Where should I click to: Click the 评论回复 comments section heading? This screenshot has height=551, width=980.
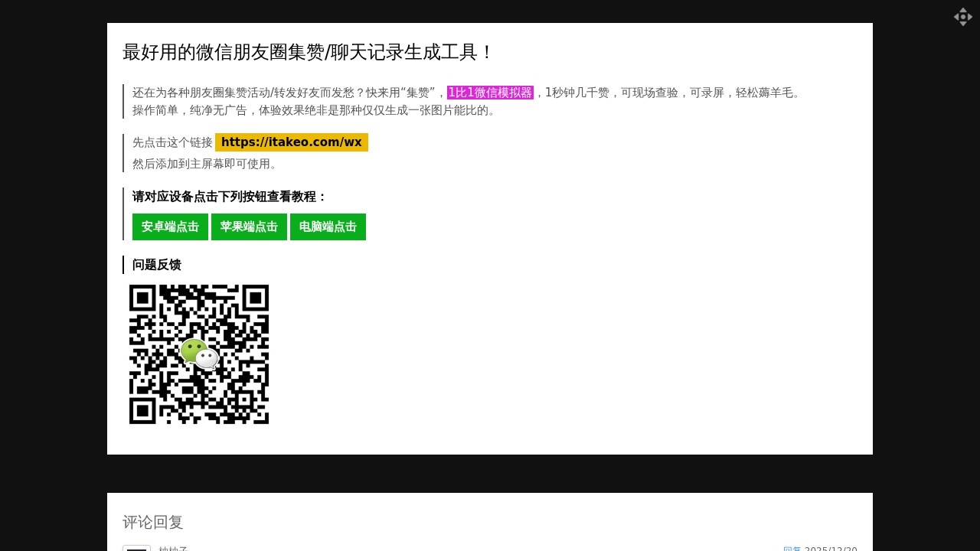click(152, 522)
